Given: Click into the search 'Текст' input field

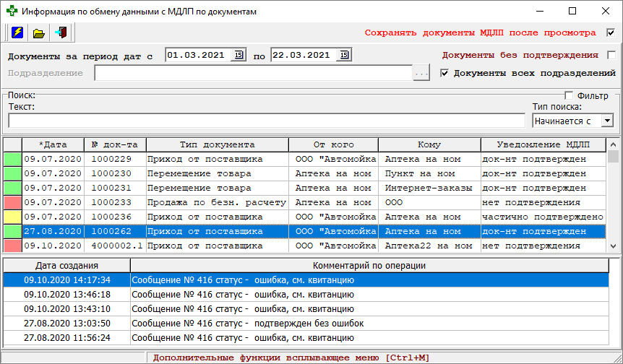Looking at the screenshot, I should pos(266,121).
